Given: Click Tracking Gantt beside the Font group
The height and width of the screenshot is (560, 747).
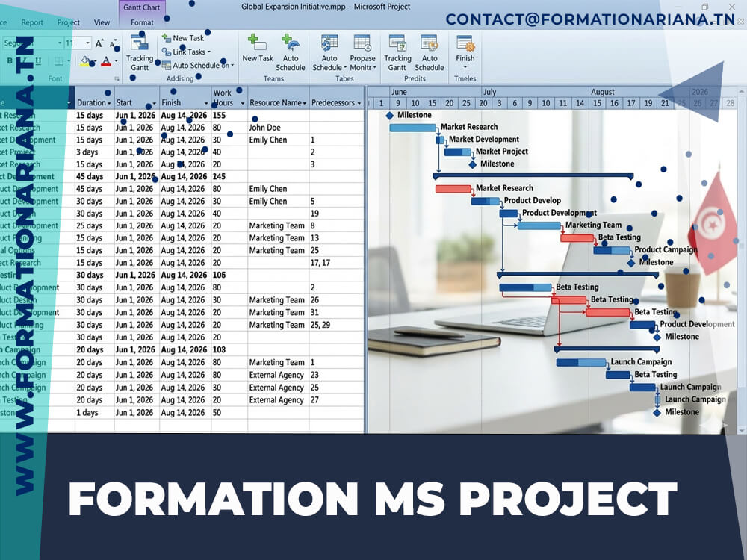Looking at the screenshot, I should pos(140,53).
